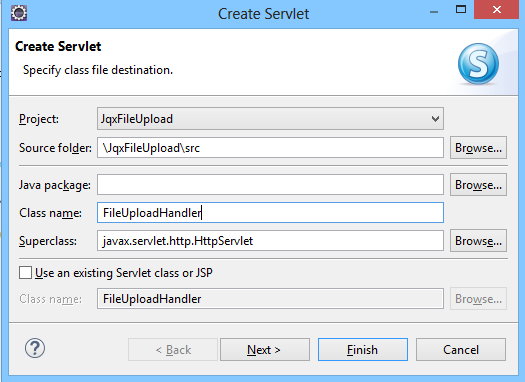Browse for the Java package
This screenshot has height=382, width=525.
tap(478, 184)
